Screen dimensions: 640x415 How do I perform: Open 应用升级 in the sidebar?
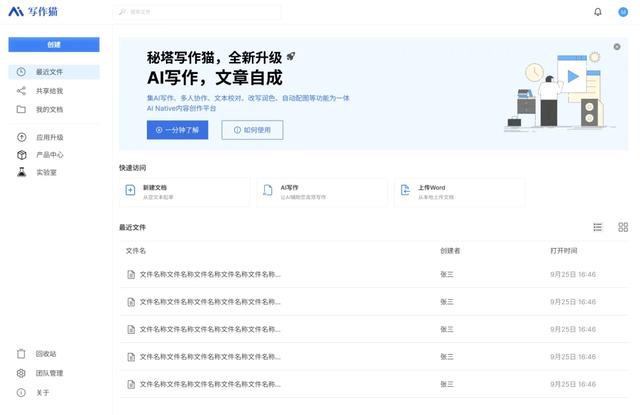(49, 137)
